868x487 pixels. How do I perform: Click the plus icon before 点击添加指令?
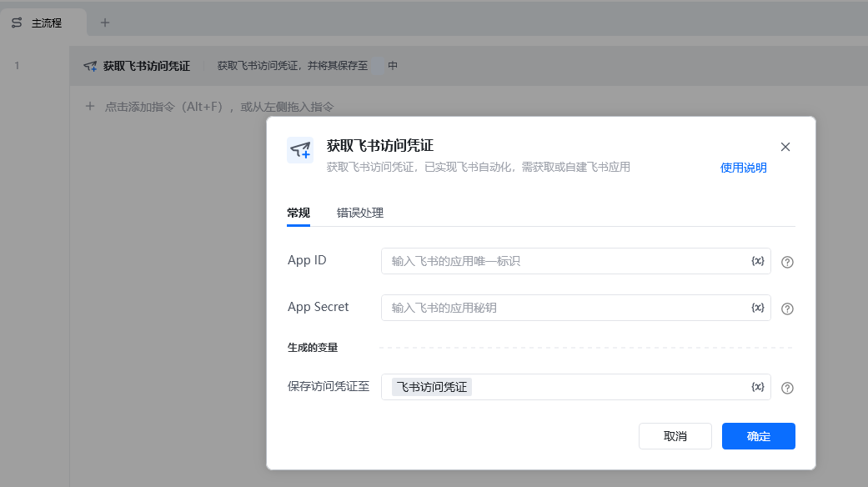pyautogui.click(x=90, y=106)
